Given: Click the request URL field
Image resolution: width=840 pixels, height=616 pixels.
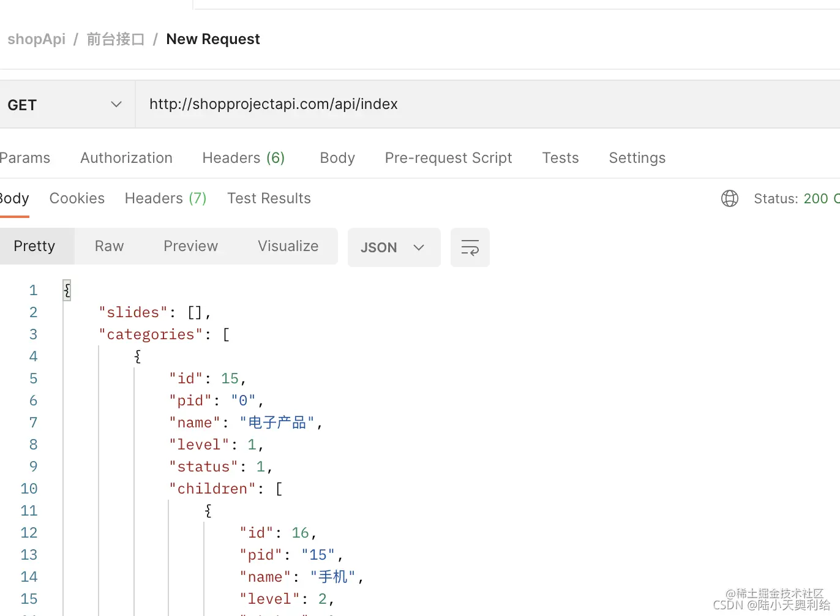Looking at the screenshot, I should 487,104.
